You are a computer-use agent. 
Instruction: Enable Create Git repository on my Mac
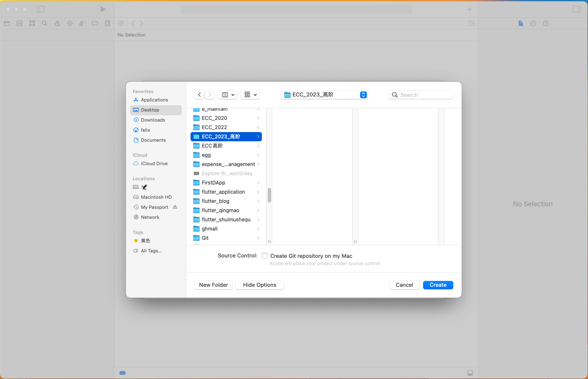coord(265,256)
